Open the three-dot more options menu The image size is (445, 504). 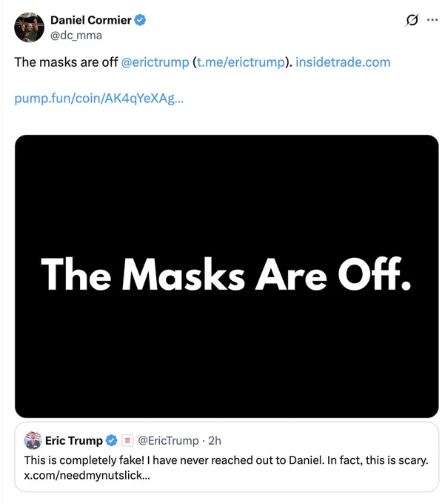tap(432, 20)
